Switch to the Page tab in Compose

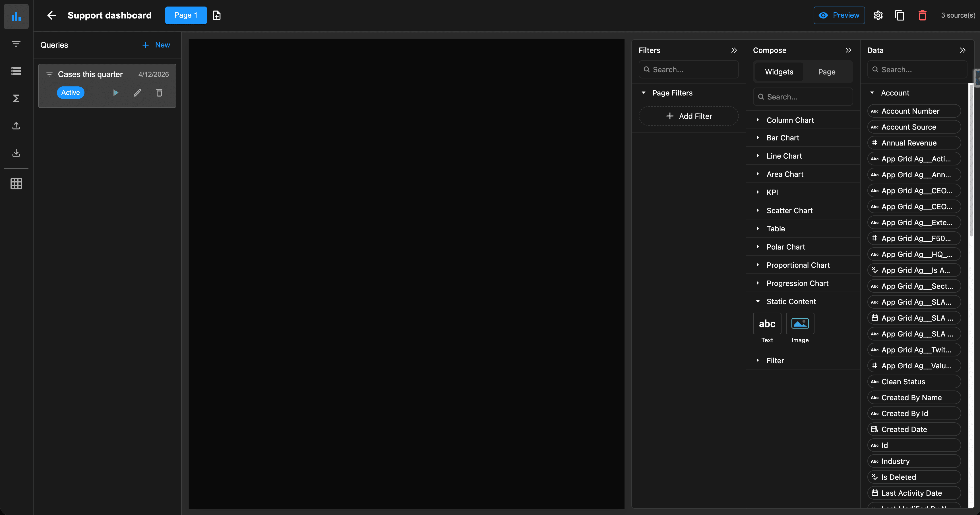tap(827, 72)
